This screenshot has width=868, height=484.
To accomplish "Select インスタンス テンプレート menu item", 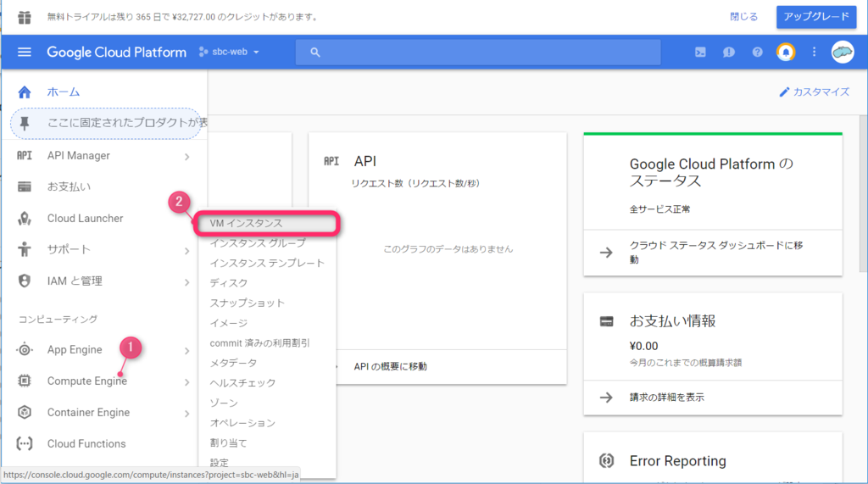I will (267, 263).
